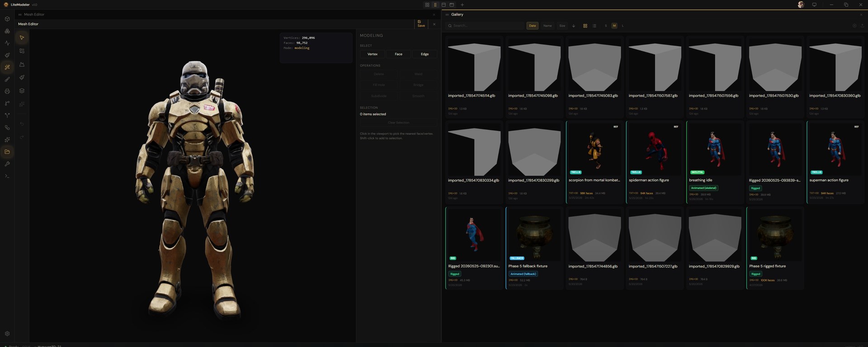Switch gallery to grid view
Screen dimensions: 868x347
point(585,26)
